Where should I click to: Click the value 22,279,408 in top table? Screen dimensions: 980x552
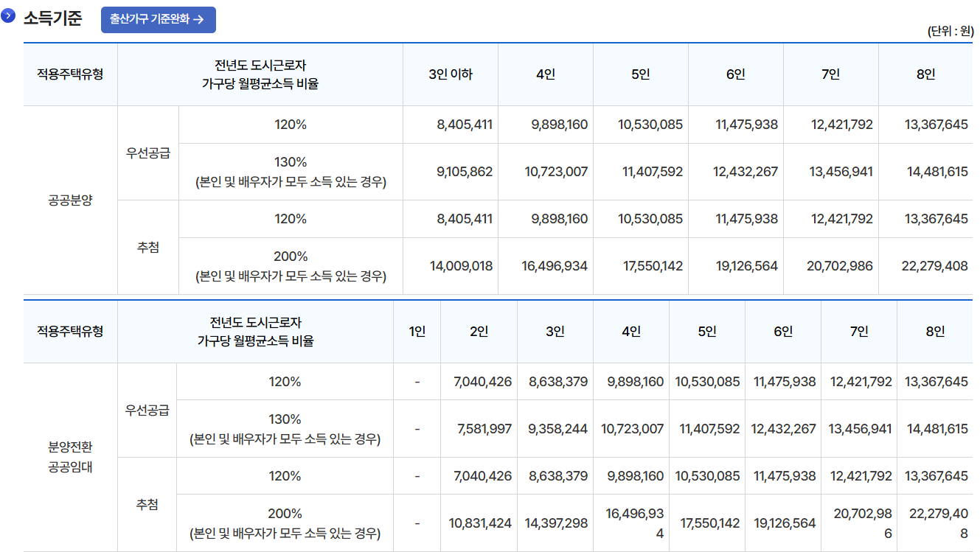coord(935,266)
